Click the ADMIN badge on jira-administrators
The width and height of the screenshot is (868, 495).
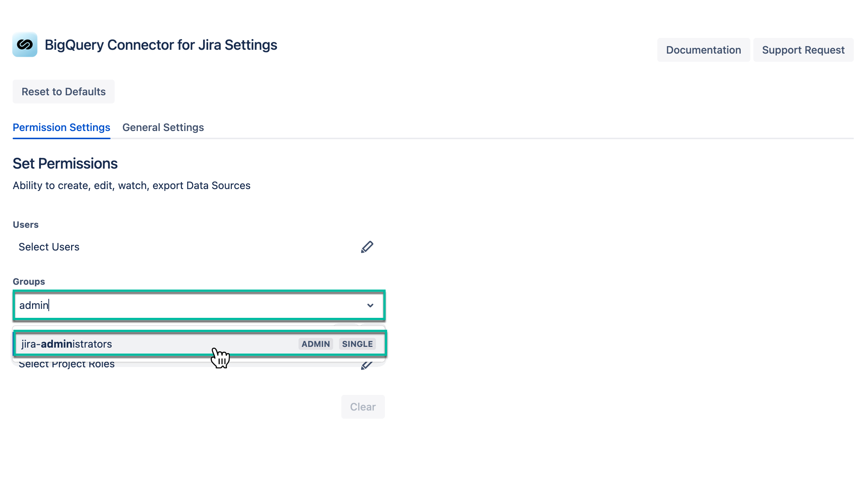click(316, 344)
